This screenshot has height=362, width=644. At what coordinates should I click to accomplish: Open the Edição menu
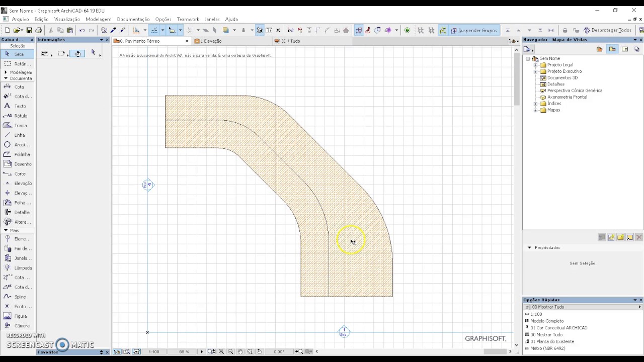[x=41, y=19]
